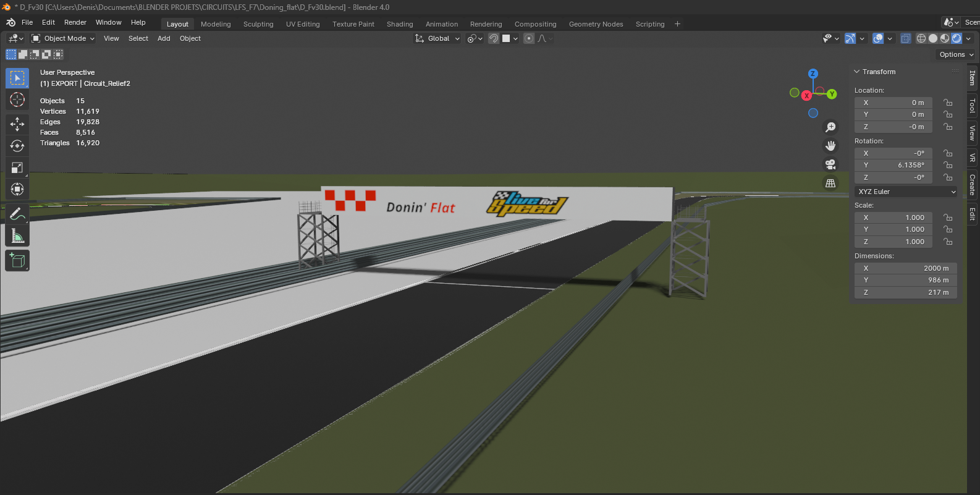Switch to the UV Editing workspace tab
This screenshot has width=980, height=495.
click(x=303, y=24)
